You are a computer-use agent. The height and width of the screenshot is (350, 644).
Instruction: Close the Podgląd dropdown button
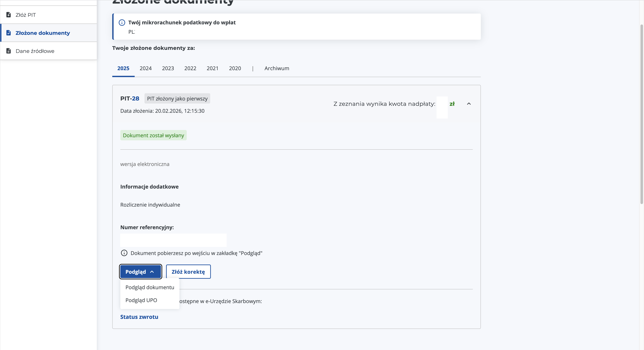[140, 272]
